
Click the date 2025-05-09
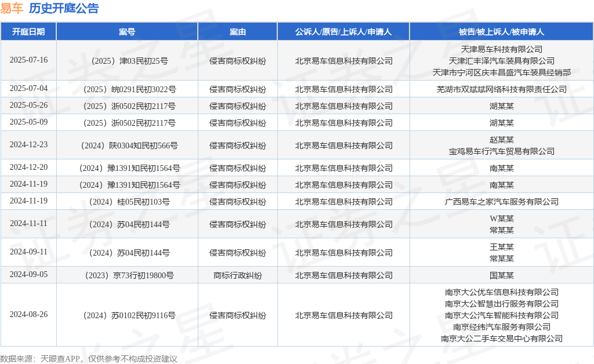point(28,122)
